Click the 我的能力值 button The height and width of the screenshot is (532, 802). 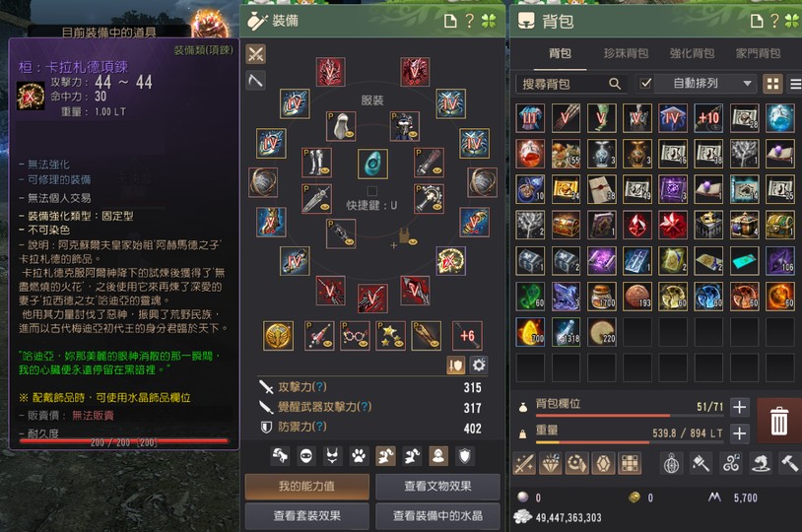pos(306,486)
